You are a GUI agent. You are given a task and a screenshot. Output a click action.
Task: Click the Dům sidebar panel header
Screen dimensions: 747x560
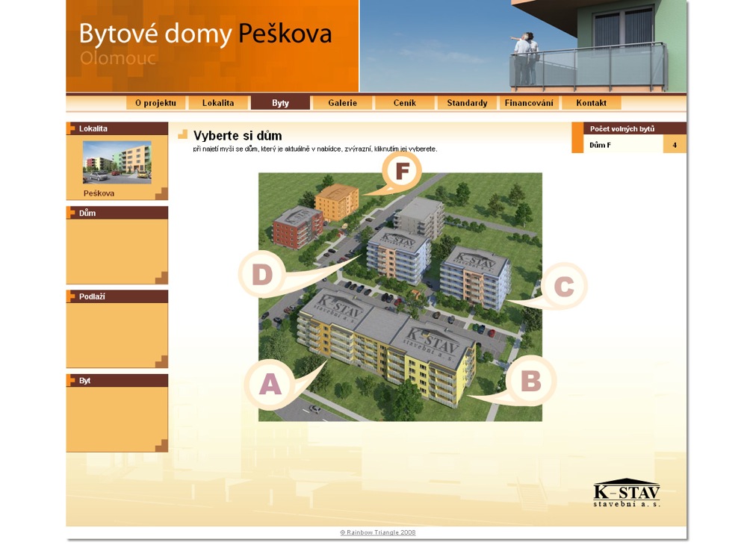(x=117, y=213)
